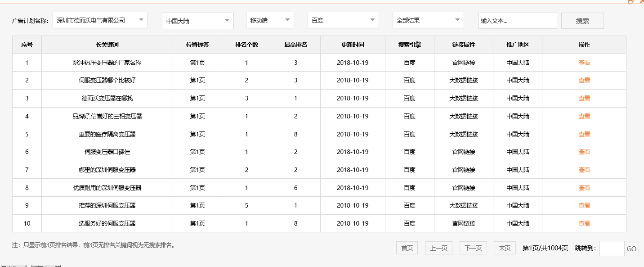Click 查看 on 选服务好的伺服变压器 row
644x267 pixels.
tap(584, 223)
